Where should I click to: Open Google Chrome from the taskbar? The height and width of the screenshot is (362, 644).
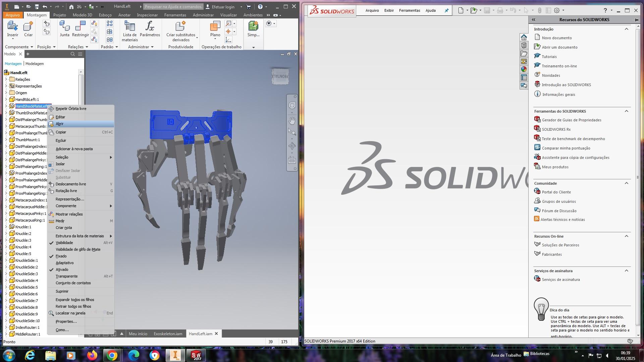click(112, 355)
